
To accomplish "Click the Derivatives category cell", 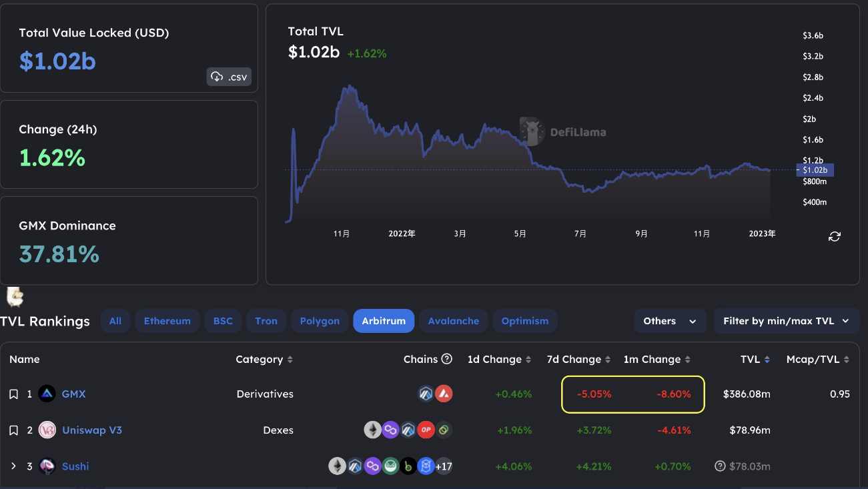I will tap(265, 394).
